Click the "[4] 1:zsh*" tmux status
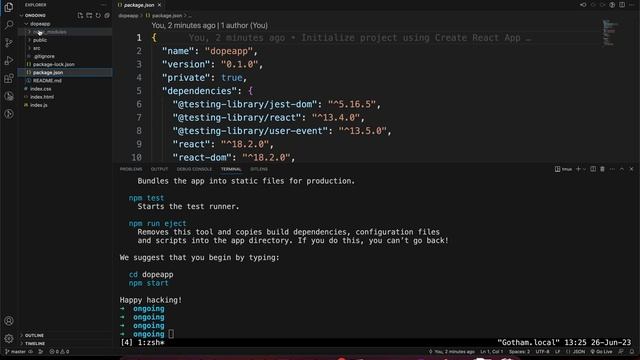Image resolution: width=640 pixels, height=360 pixels. (142, 342)
